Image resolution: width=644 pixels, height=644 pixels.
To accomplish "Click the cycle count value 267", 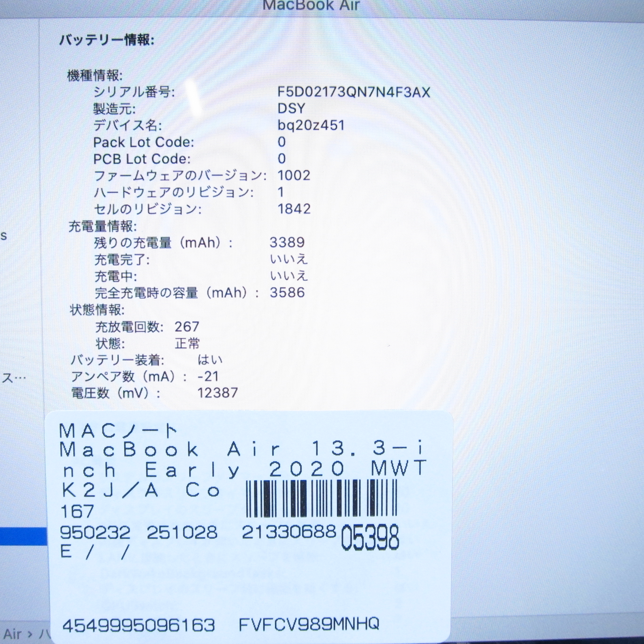I will click(187, 327).
